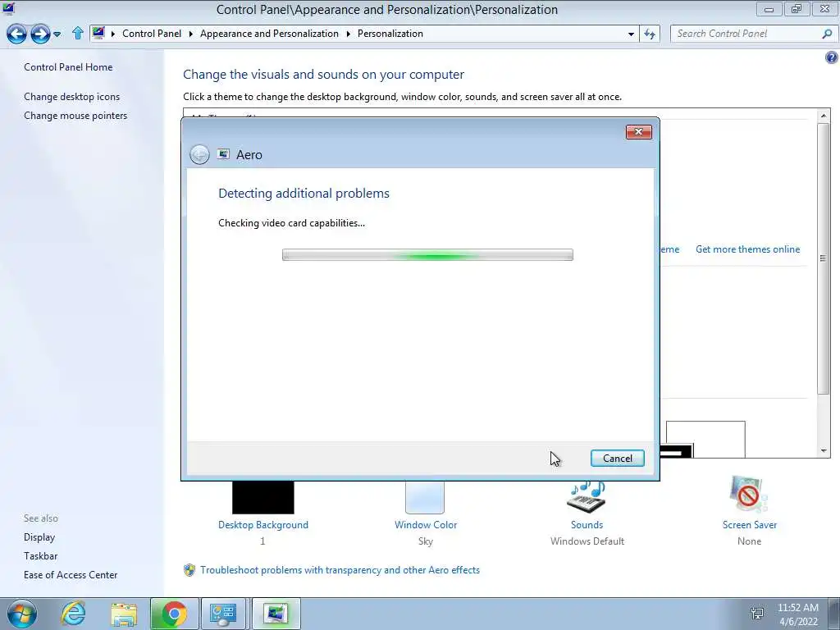Open Change desktop icons
The width and height of the screenshot is (840, 630).
[x=72, y=97]
